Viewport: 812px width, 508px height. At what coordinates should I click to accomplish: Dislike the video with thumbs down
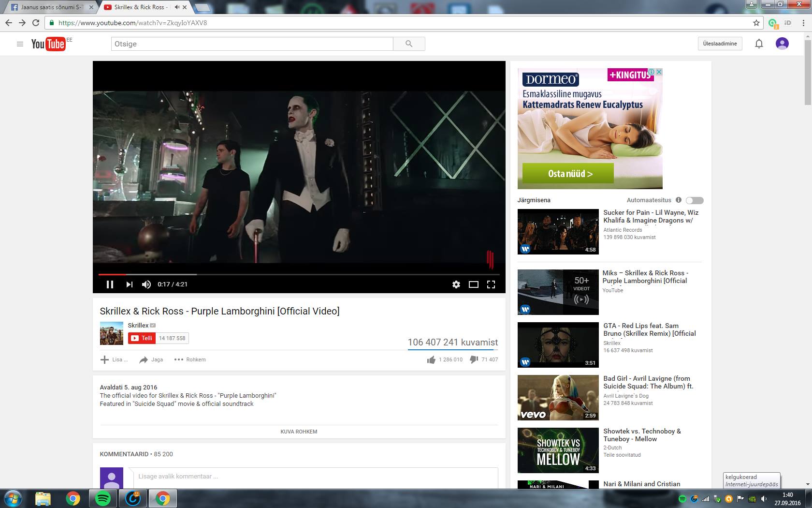pos(474,359)
